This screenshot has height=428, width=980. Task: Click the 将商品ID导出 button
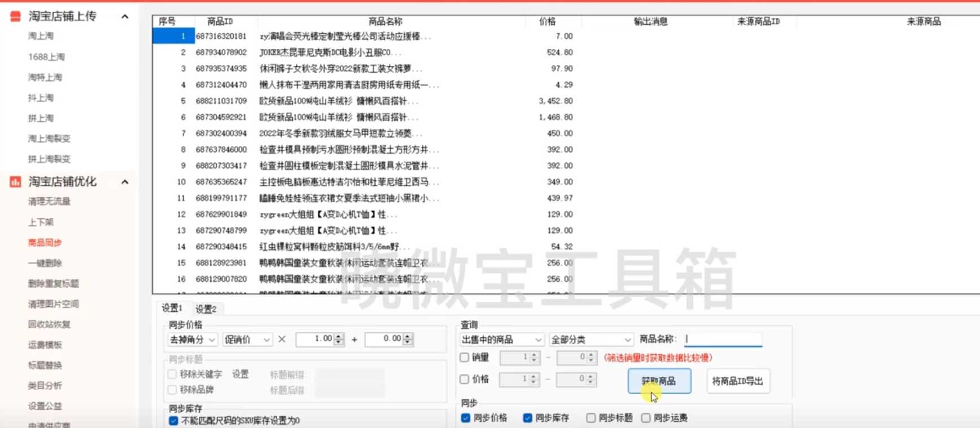tap(738, 381)
